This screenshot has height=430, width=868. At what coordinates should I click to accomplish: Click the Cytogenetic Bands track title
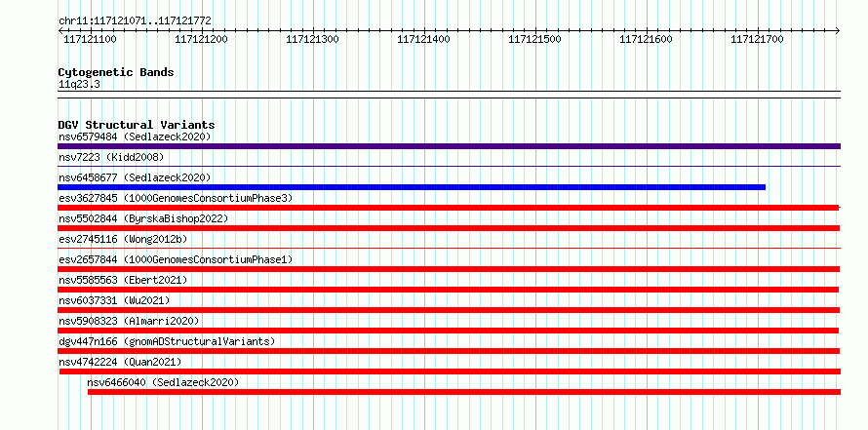pos(116,72)
